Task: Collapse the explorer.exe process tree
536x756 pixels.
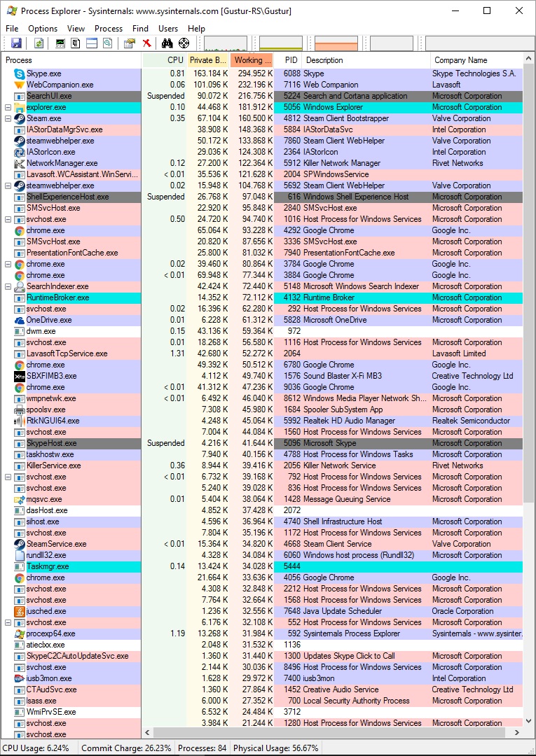Action: click(8, 108)
